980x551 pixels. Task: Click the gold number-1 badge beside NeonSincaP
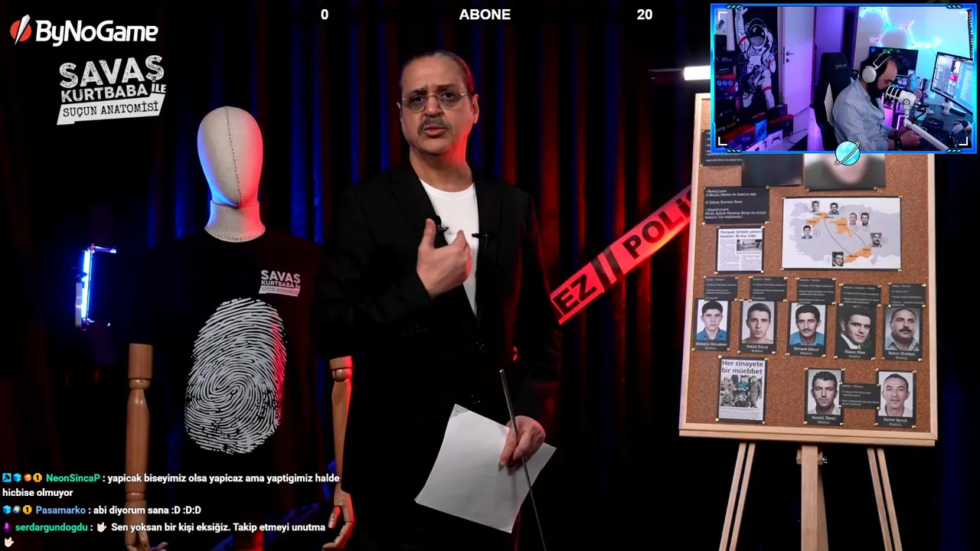pos(38,478)
